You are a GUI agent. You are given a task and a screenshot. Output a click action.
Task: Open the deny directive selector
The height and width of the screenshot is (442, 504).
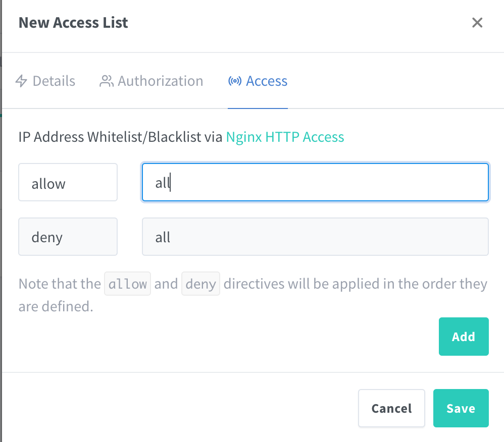(68, 236)
